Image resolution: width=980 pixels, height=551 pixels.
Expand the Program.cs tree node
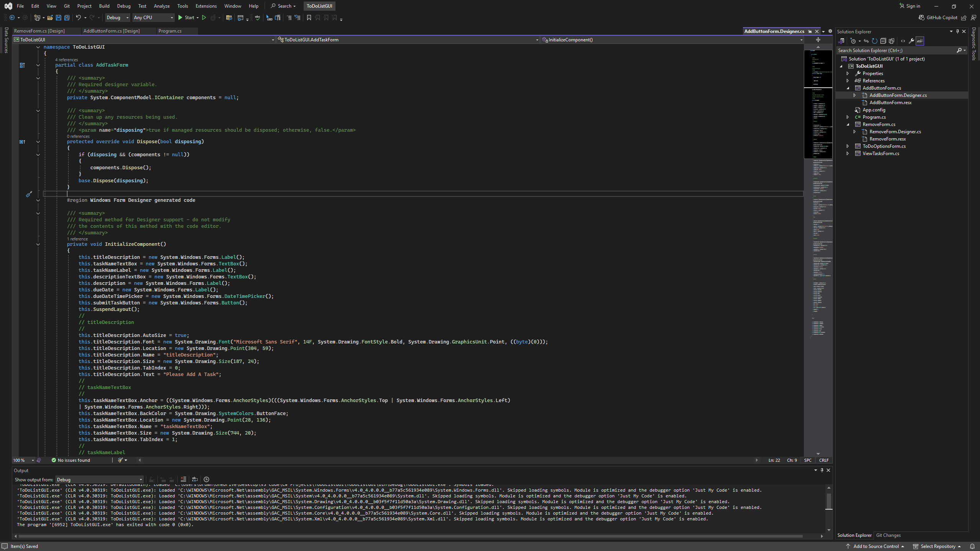[848, 117]
